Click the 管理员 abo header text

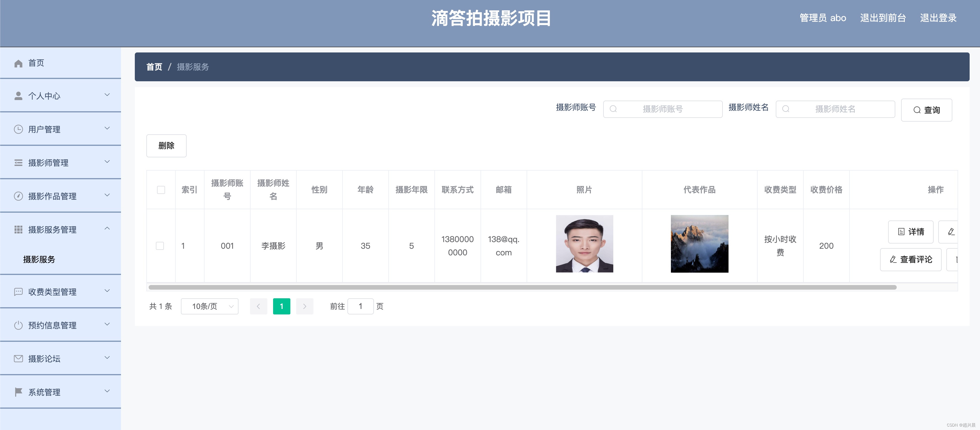[x=822, y=18]
